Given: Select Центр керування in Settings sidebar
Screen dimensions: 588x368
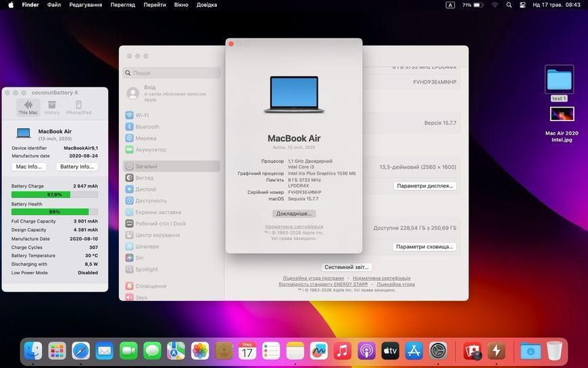Looking at the screenshot, I should click(x=172, y=235).
